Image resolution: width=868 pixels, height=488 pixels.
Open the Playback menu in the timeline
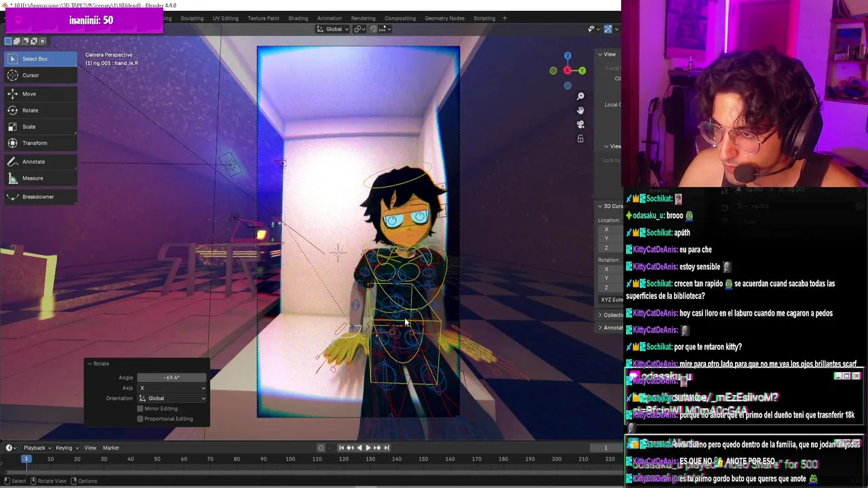(x=37, y=447)
